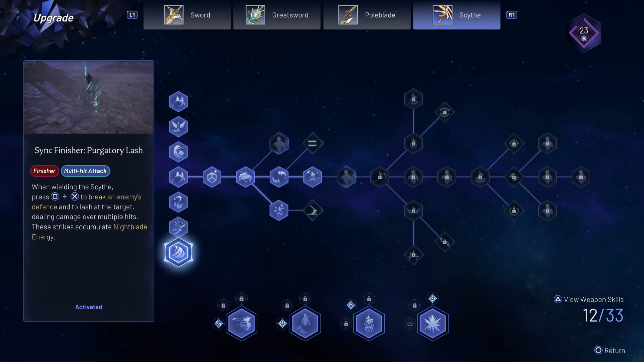
Task: Select the diamond node with sliding figure
Action: tap(312, 210)
